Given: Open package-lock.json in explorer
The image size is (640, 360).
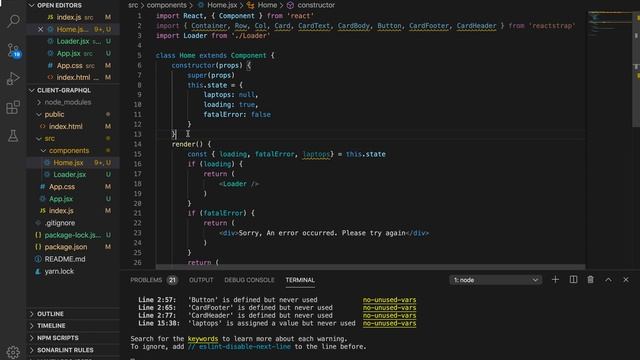Looking at the screenshot, I should 73,235.
